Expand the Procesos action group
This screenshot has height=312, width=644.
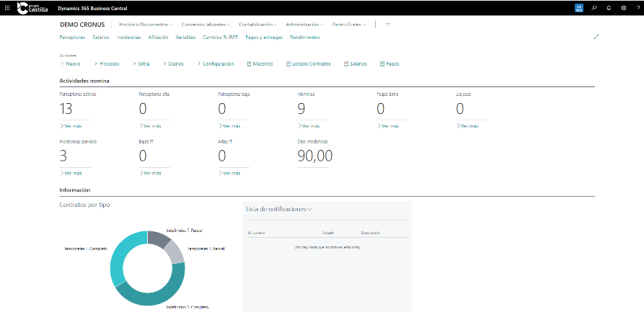tap(106, 63)
